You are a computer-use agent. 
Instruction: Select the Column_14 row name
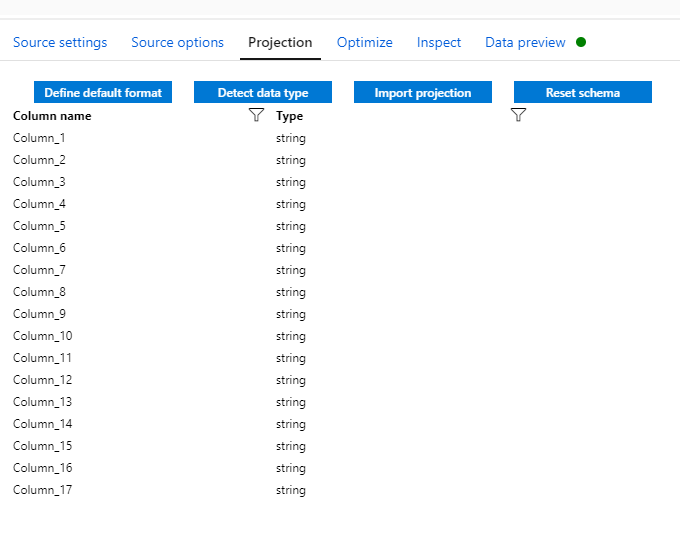(42, 424)
